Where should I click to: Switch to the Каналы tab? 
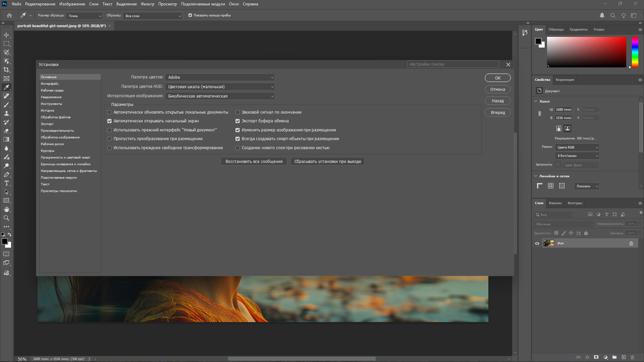click(555, 203)
